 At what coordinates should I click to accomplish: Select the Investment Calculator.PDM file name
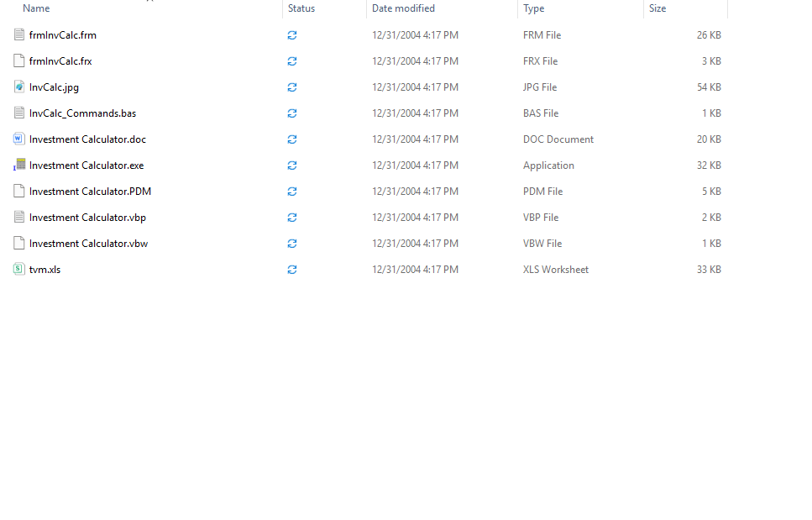90,192
